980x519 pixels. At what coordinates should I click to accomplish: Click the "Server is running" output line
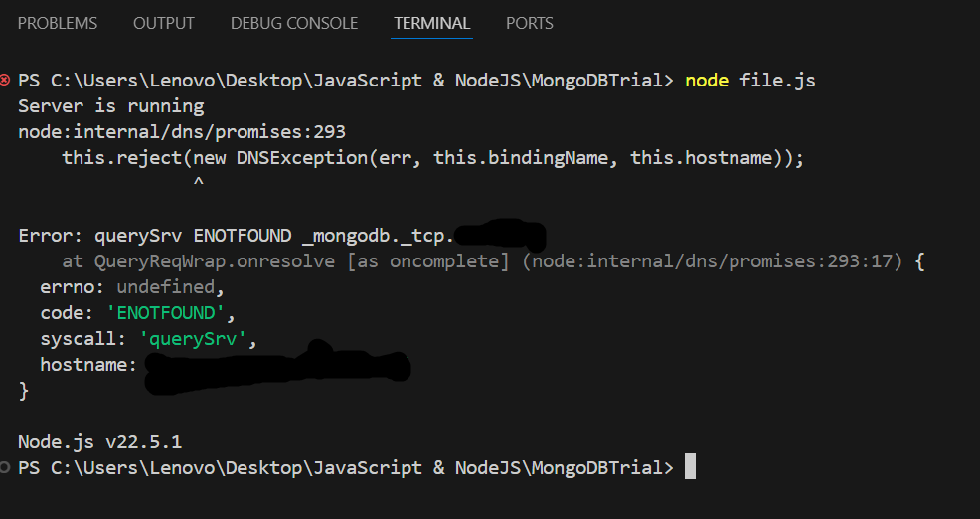click(x=110, y=105)
